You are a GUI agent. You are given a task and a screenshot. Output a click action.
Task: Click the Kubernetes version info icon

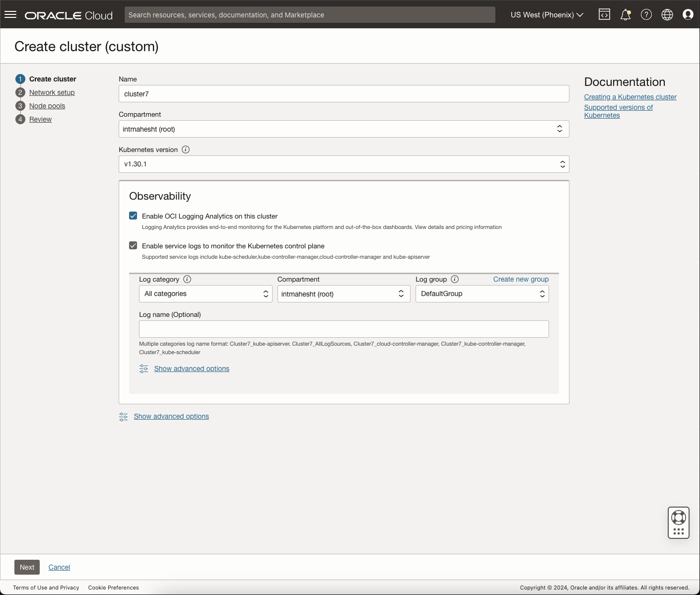(x=186, y=149)
